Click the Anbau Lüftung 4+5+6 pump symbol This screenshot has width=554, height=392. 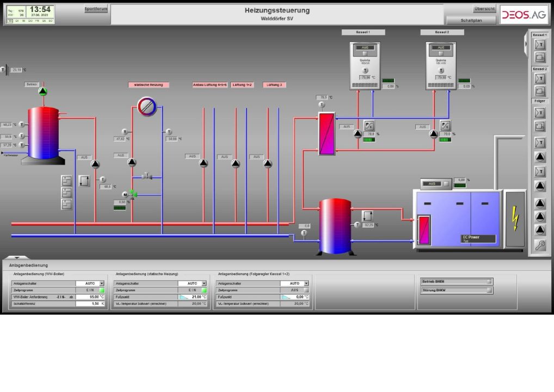(x=204, y=163)
